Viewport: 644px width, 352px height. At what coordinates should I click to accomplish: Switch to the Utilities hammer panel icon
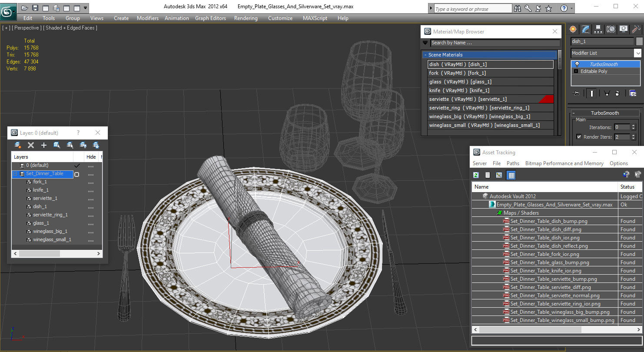(x=636, y=29)
